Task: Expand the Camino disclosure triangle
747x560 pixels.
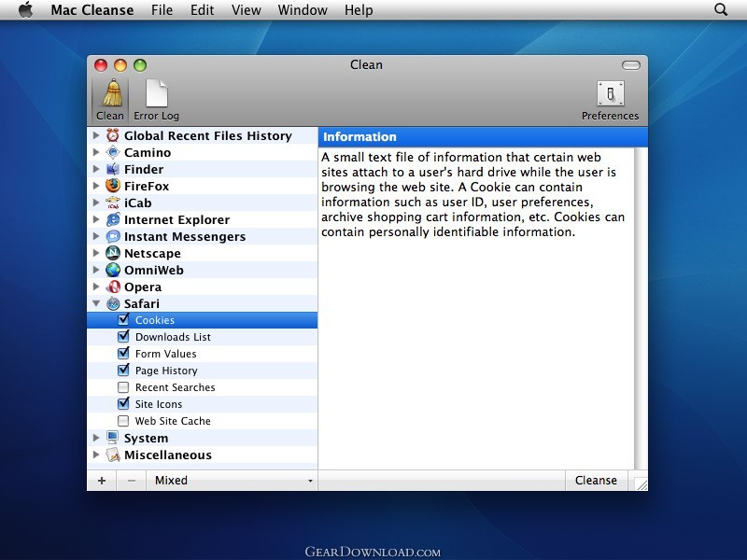Action: click(96, 152)
